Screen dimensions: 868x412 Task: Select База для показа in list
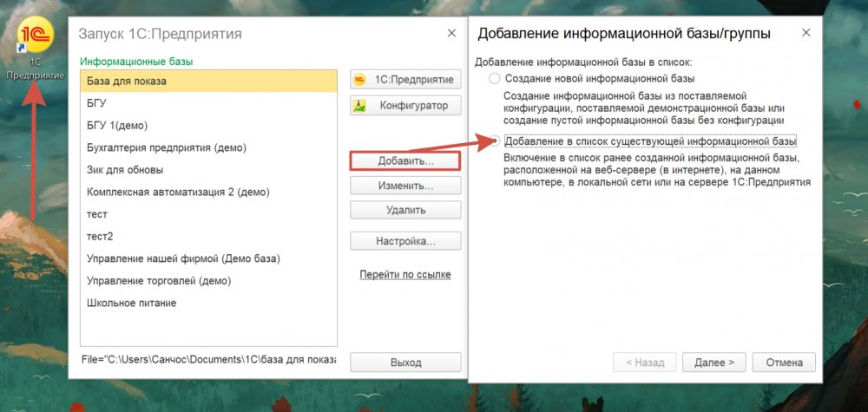[x=208, y=82]
